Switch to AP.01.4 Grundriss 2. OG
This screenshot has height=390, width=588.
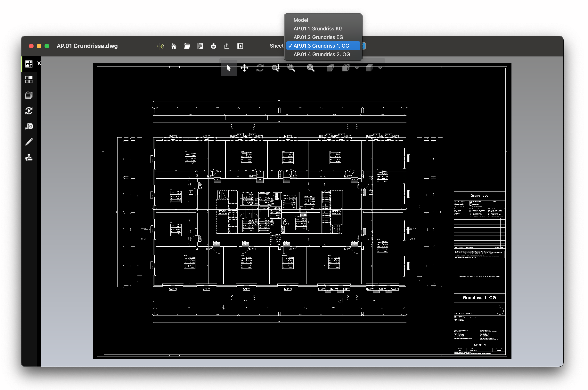click(323, 54)
